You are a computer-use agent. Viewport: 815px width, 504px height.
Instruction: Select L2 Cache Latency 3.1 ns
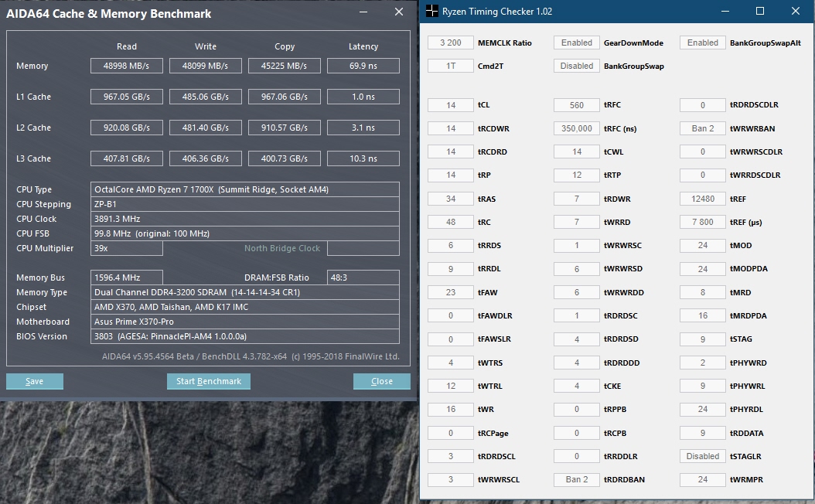click(363, 128)
